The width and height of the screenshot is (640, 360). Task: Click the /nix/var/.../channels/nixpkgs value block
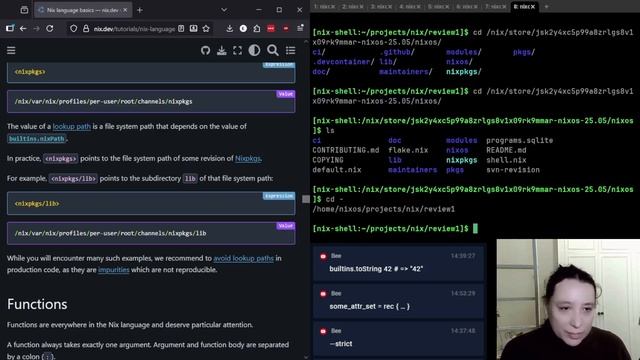pos(151,101)
